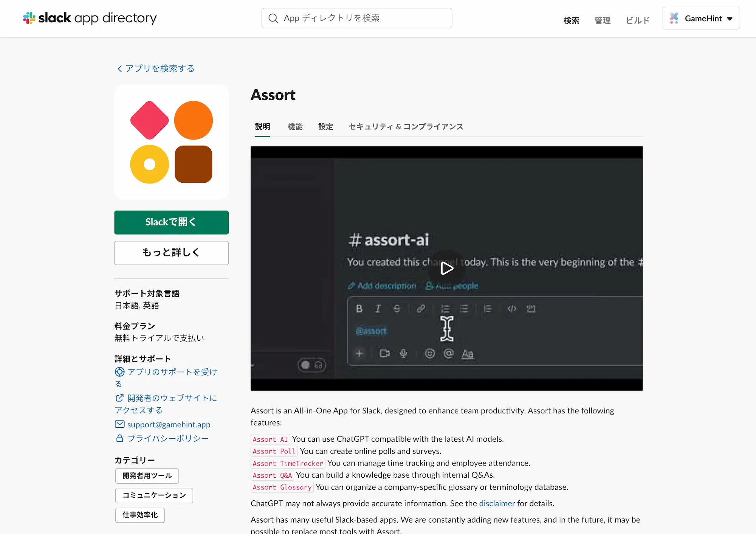Switch to the 機能 tab

[x=295, y=127]
